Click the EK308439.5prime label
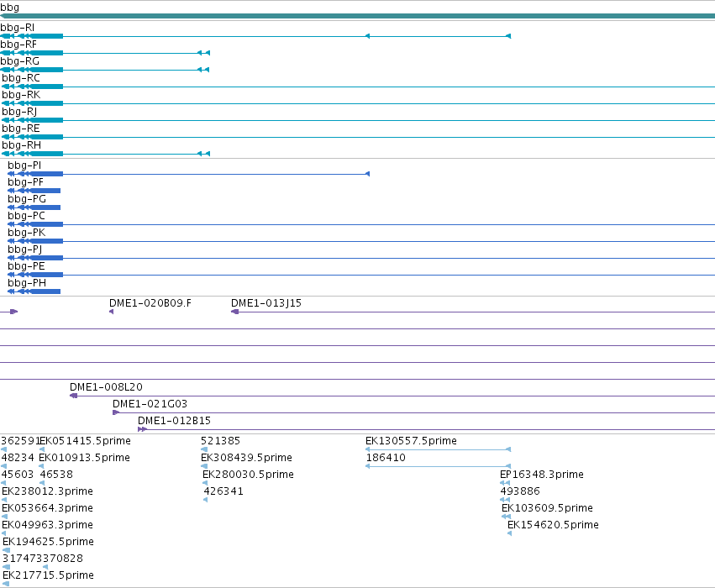The height and width of the screenshot is (588, 715). coord(247,458)
